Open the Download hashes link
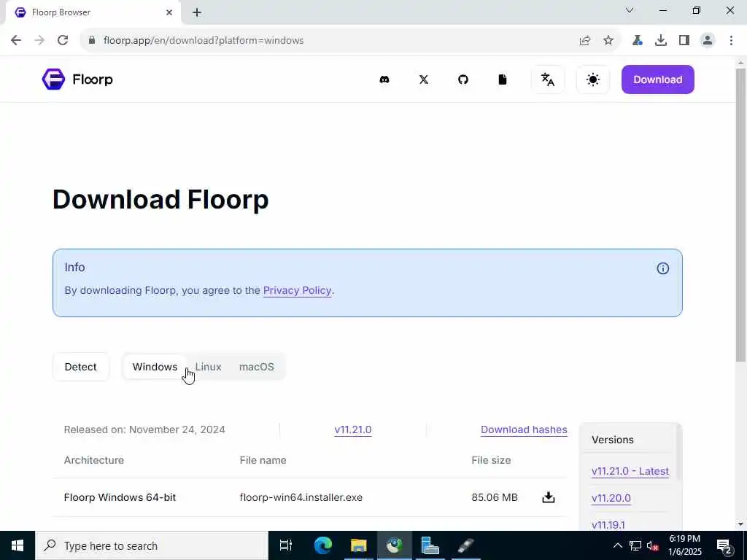Viewport: 747px width, 560px height. 524,429
